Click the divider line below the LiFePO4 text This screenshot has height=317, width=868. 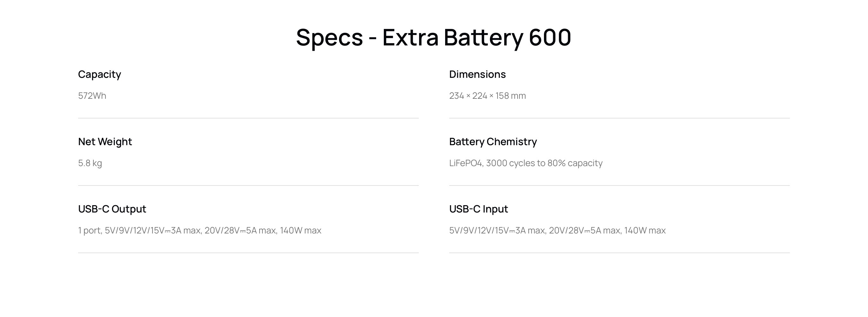619,185
